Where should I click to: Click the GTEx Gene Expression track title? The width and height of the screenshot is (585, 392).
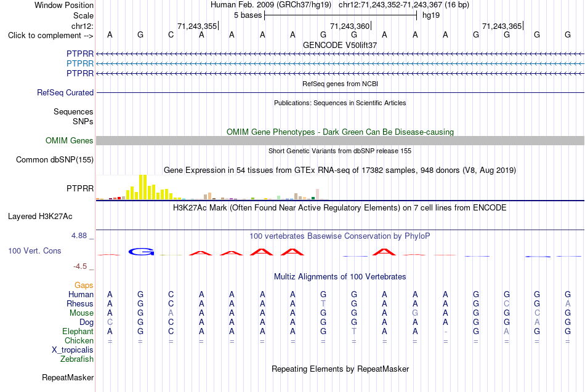pos(340,170)
